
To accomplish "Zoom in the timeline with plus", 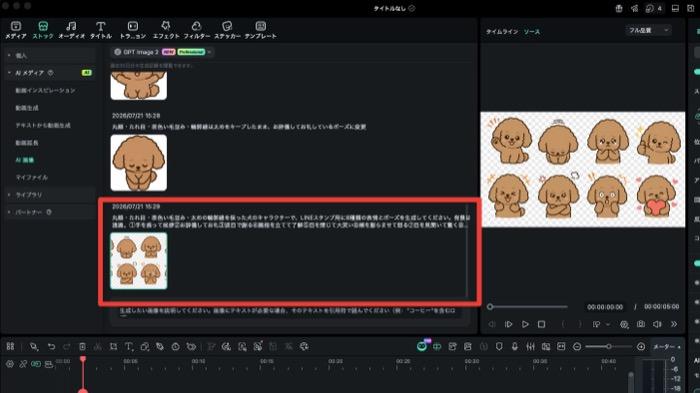I will coord(641,347).
